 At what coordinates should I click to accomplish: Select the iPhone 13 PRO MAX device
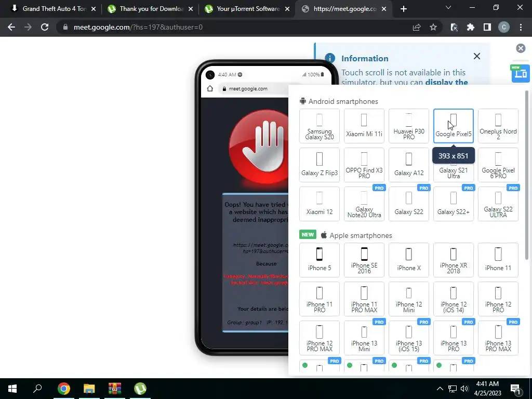[x=498, y=338]
